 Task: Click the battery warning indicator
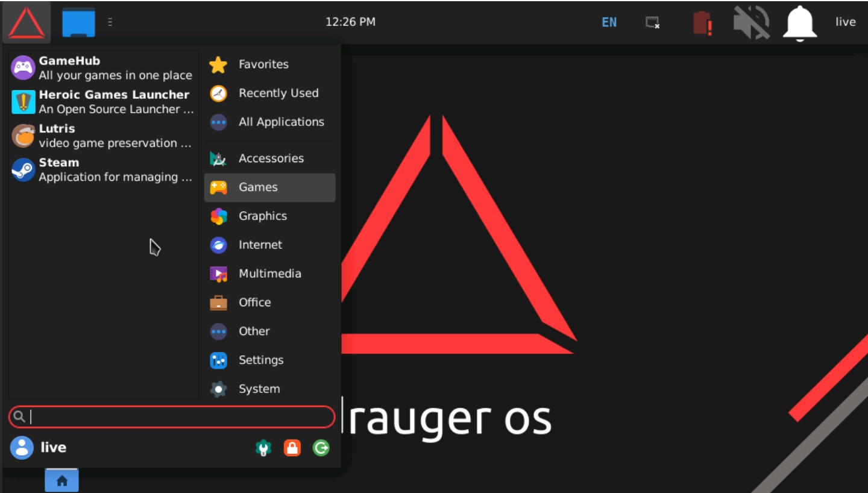(702, 23)
